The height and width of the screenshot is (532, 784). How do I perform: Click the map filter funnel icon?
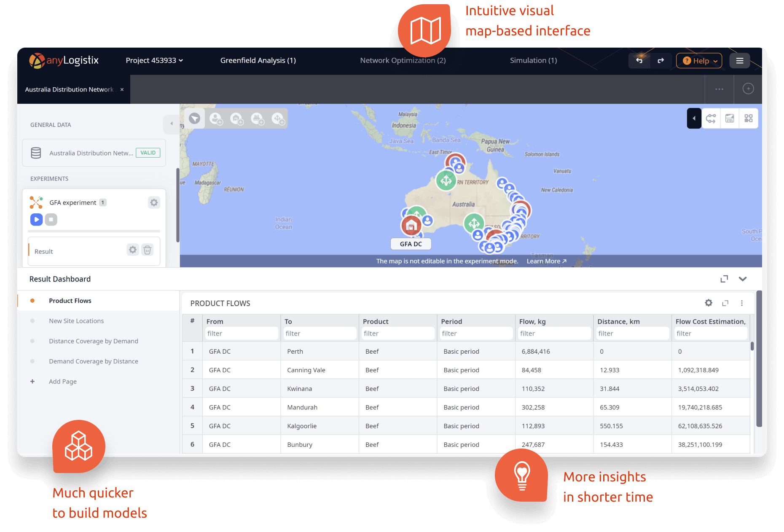[x=194, y=118]
